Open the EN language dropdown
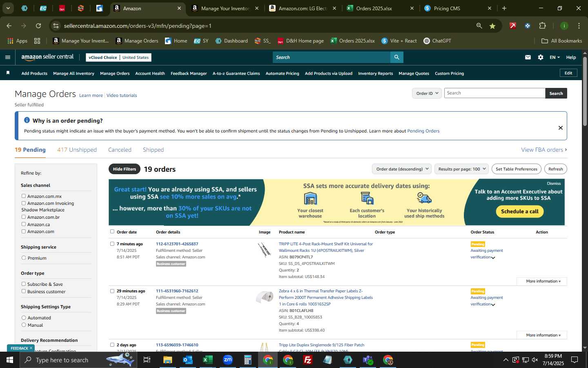 (555, 57)
